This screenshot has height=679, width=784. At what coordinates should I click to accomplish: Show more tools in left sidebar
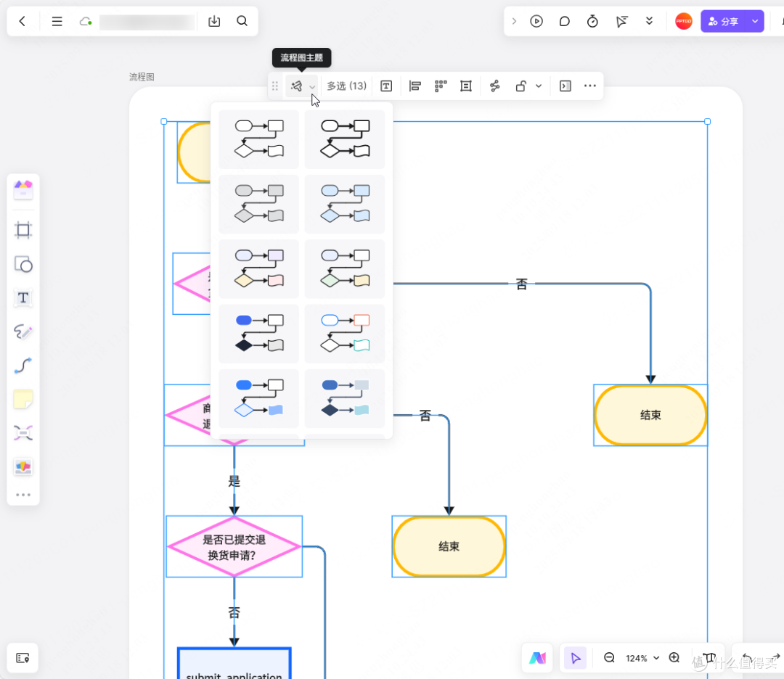23,495
